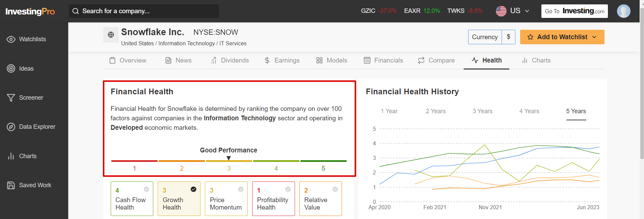Click the Saved Work disk icon
The width and height of the screenshot is (644, 219).
pos(11,185)
